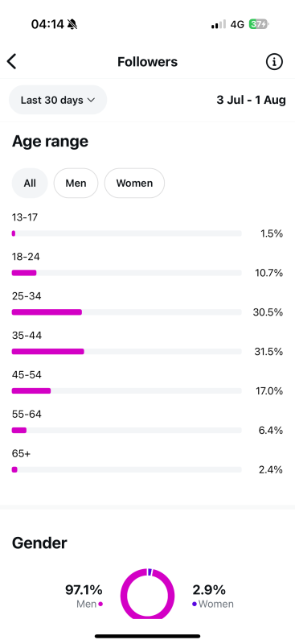This screenshot has height=644, width=295.
Task: Tap the 35-44 age range bar
Action: click(x=126, y=352)
